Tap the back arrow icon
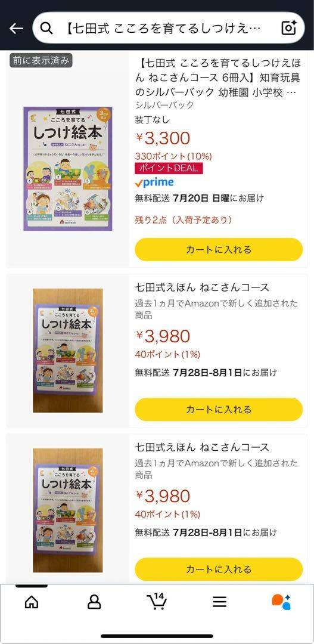This screenshot has height=644, width=314. 17,29
